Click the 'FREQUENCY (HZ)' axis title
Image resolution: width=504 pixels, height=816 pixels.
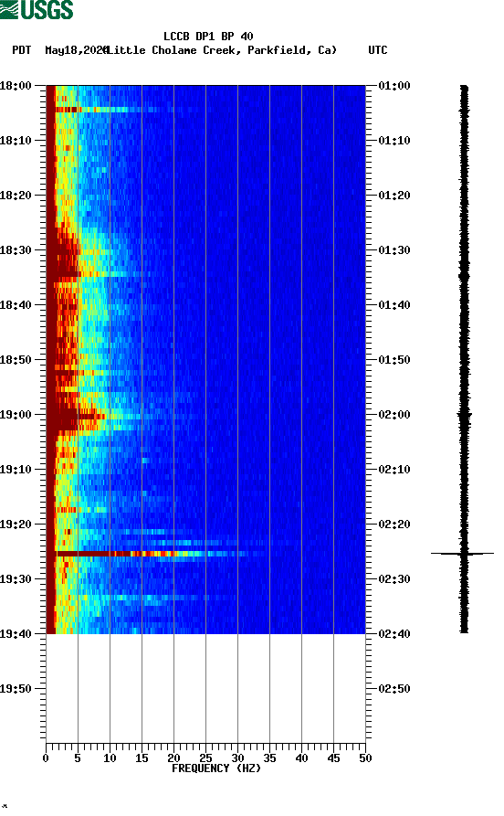(x=215, y=768)
